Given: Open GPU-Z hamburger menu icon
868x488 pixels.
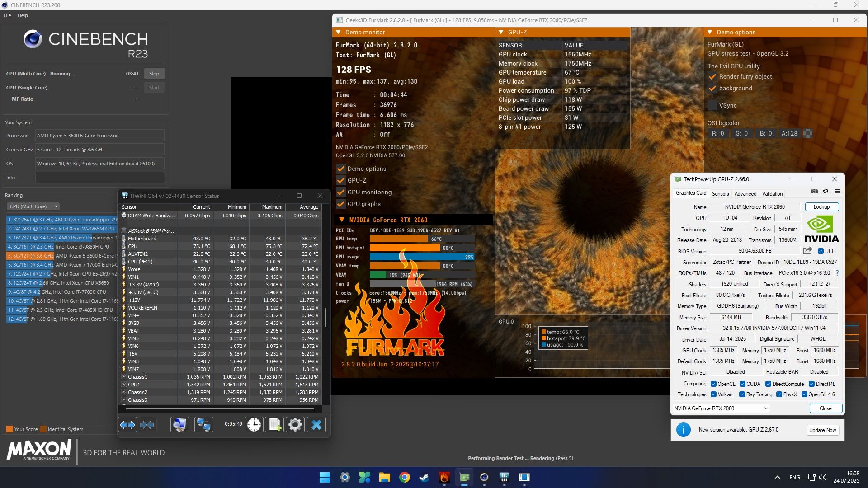Looking at the screenshot, I should click(x=837, y=192).
